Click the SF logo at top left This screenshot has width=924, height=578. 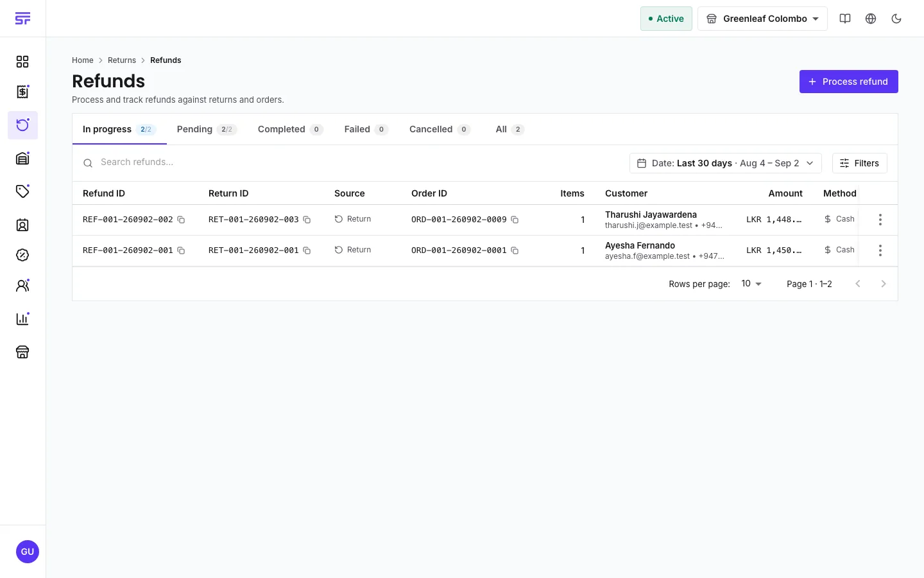coord(22,19)
